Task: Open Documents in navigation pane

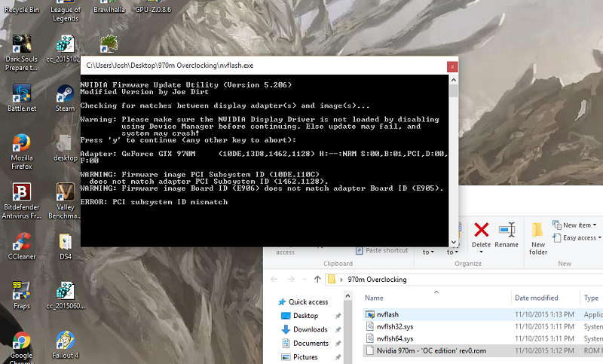Action: pyautogui.click(x=305, y=343)
